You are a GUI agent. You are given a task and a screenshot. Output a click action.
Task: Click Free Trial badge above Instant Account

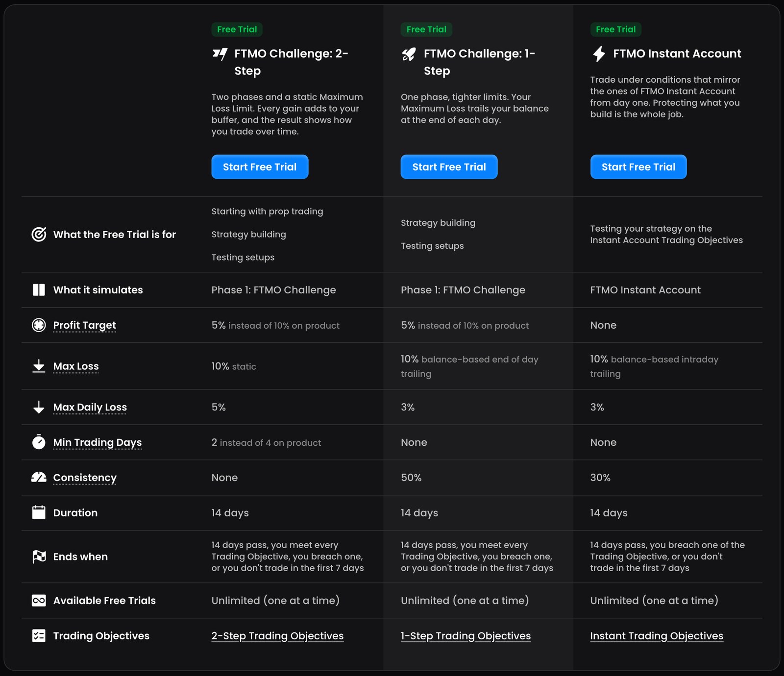[x=616, y=29]
